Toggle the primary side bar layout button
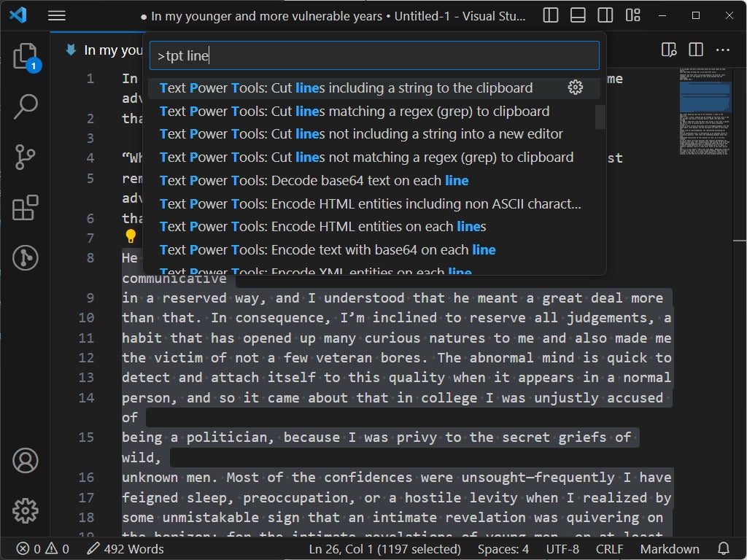 (x=550, y=16)
